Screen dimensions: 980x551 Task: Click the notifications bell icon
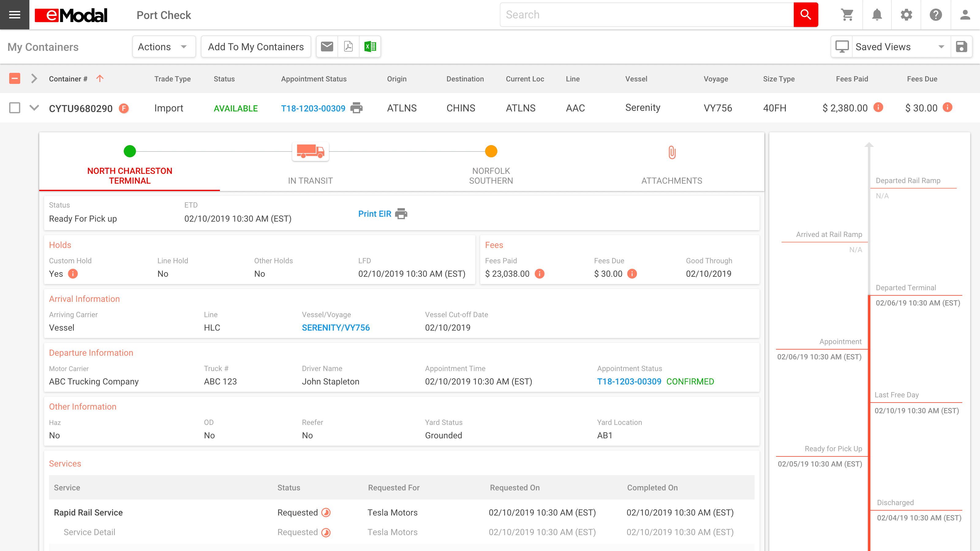pos(877,15)
